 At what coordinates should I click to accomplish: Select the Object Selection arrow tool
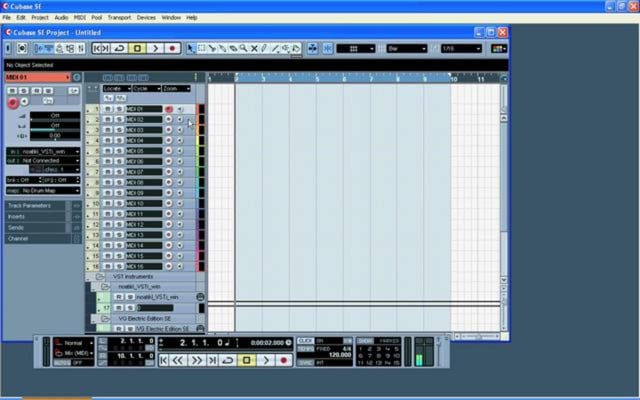191,49
